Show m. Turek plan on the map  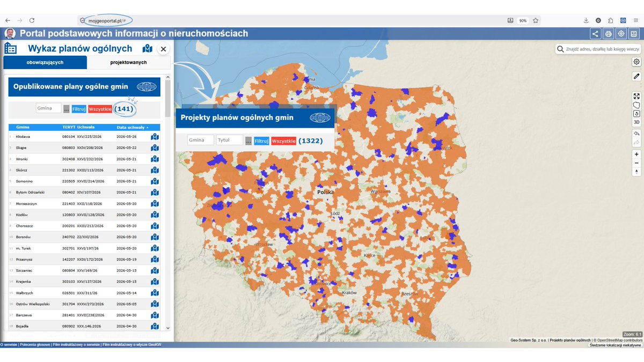[x=155, y=248]
